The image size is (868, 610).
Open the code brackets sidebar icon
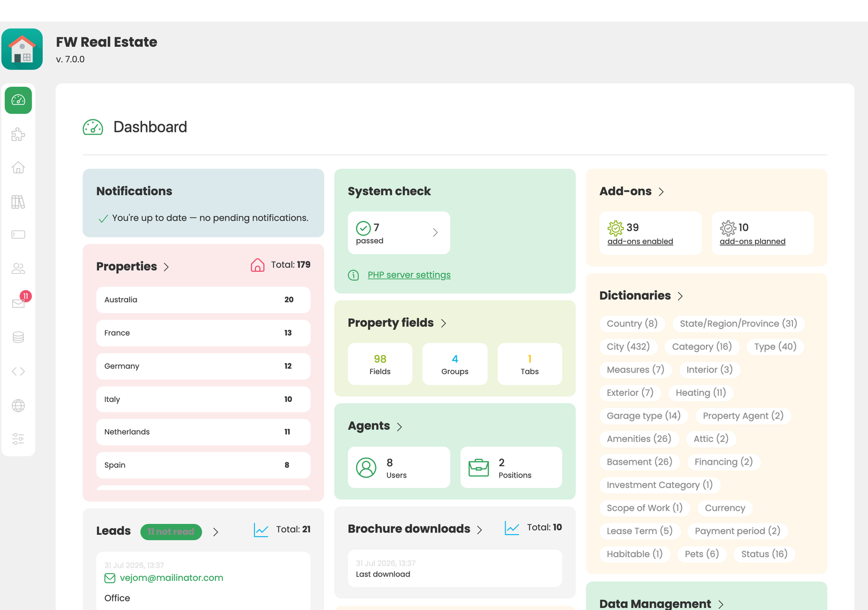click(x=18, y=371)
